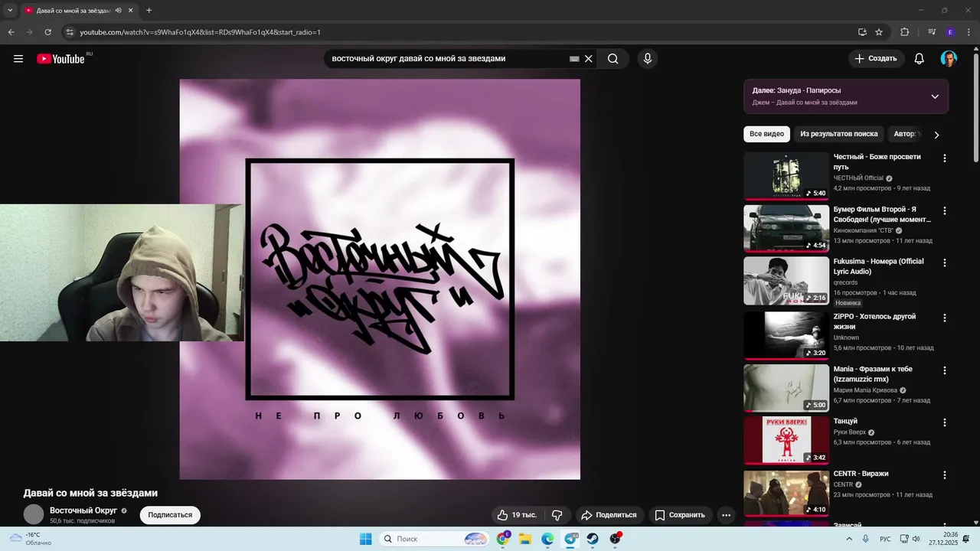Open options for Честный - Боже просвети путь
The image size is (980, 551).
pyautogui.click(x=944, y=158)
